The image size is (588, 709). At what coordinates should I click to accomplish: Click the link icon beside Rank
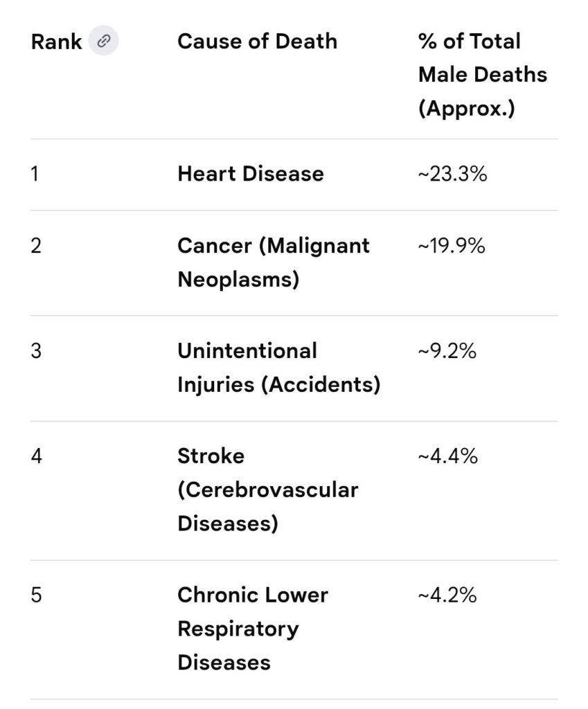(x=104, y=42)
